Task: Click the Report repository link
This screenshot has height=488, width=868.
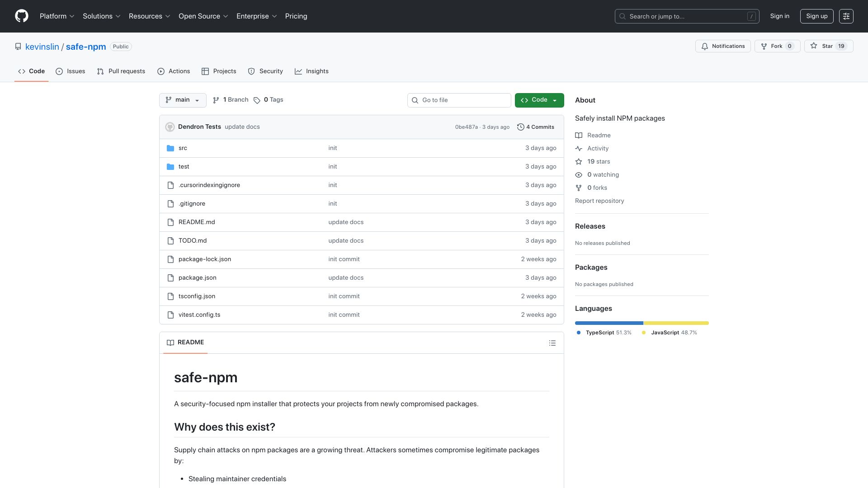Action: (x=599, y=201)
